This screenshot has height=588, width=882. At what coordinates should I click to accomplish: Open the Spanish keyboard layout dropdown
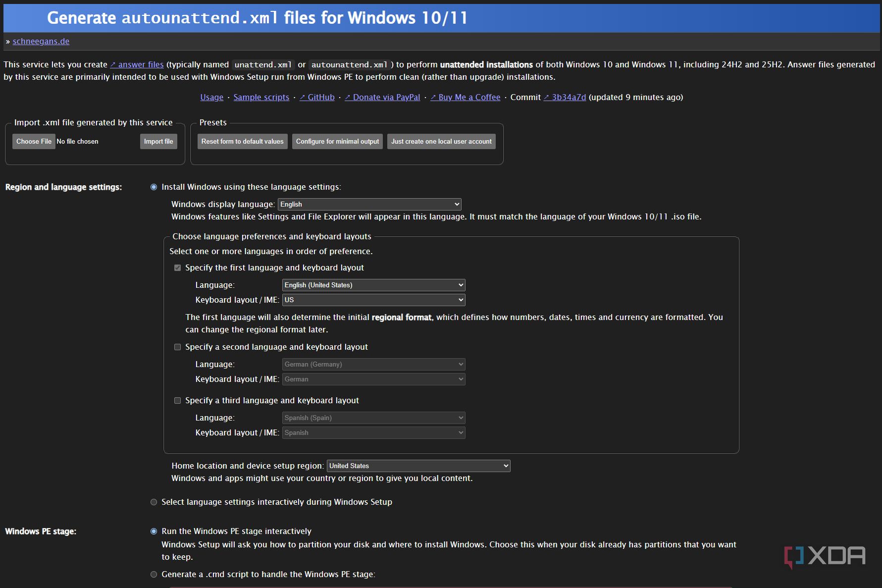click(373, 432)
